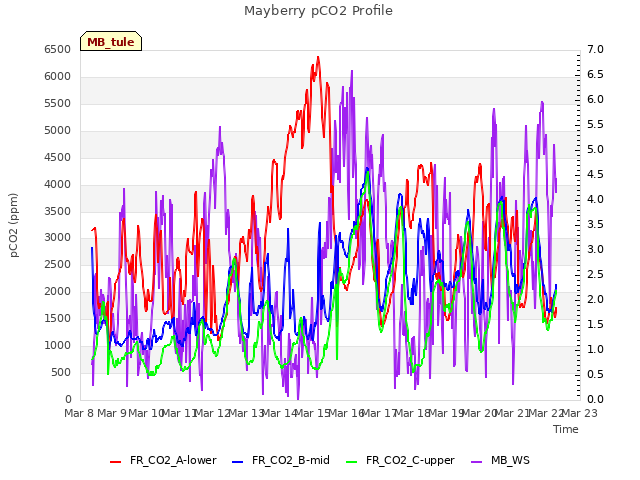Click the 1.0 right axis tick label

click(x=596, y=349)
